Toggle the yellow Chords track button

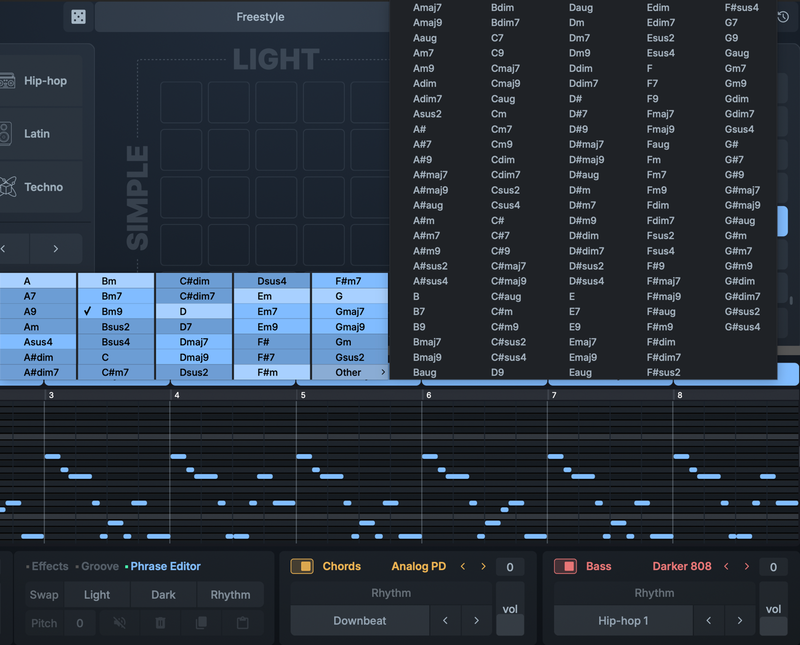point(301,566)
